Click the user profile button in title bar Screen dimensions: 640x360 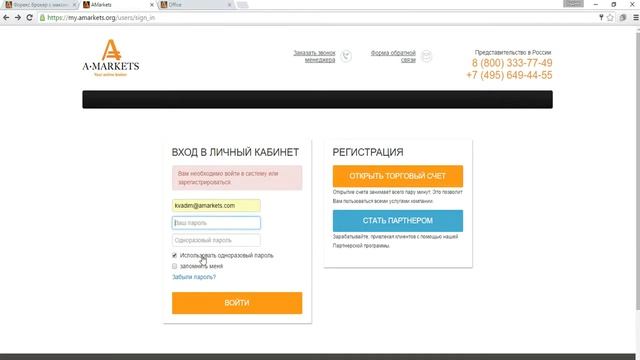(x=573, y=3)
